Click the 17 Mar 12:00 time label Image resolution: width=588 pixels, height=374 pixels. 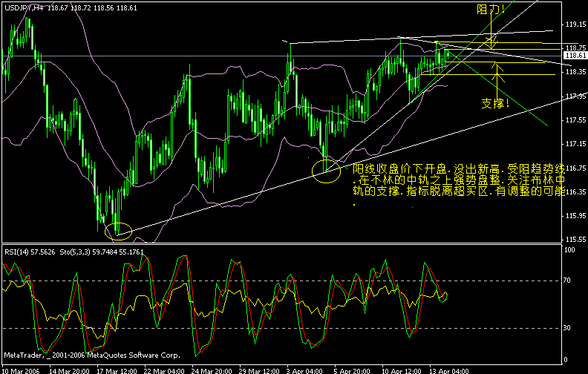pyautogui.click(x=117, y=370)
